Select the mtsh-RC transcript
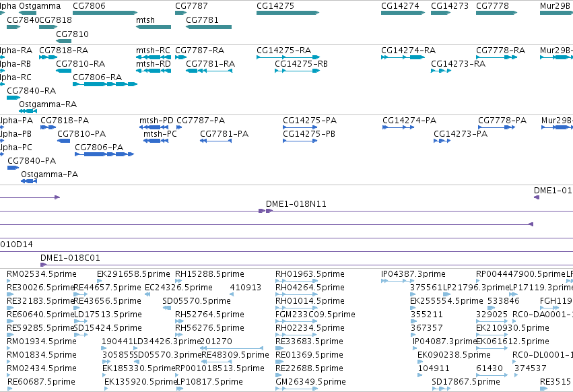The height and width of the screenshot is (392, 573). (x=154, y=57)
